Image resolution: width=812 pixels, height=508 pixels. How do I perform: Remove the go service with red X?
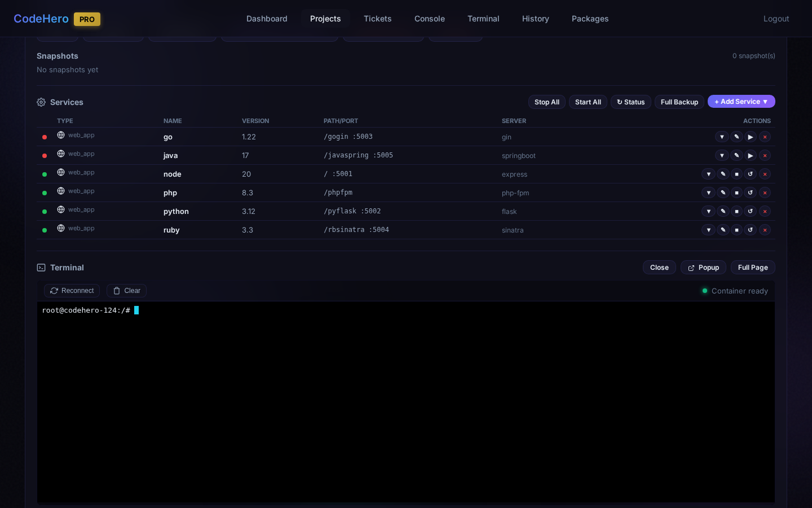tap(765, 137)
